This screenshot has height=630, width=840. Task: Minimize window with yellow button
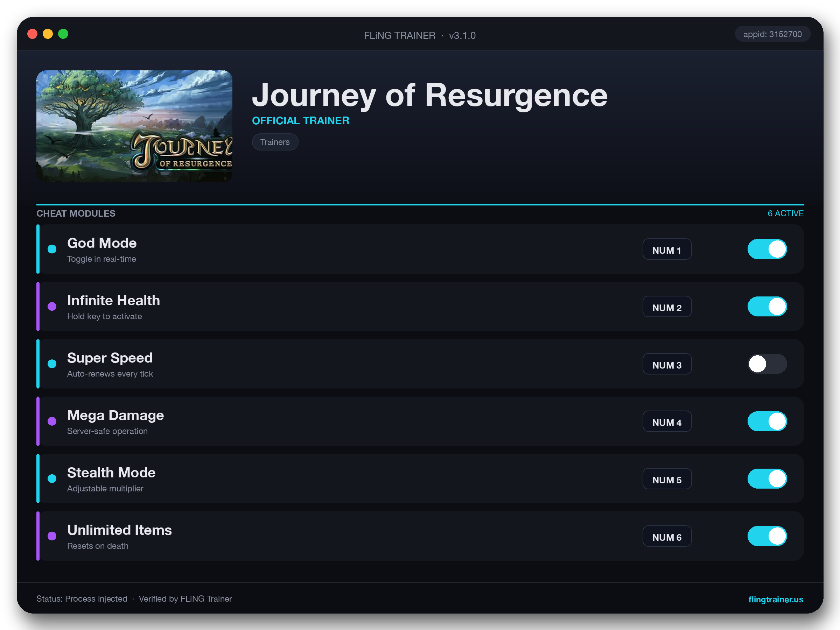pos(48,34)
